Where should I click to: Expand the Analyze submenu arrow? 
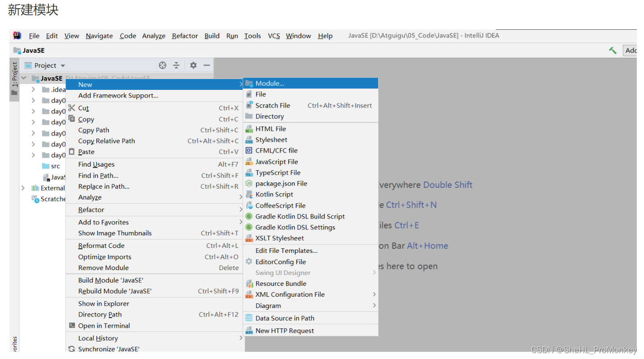(x=241, y=197)
